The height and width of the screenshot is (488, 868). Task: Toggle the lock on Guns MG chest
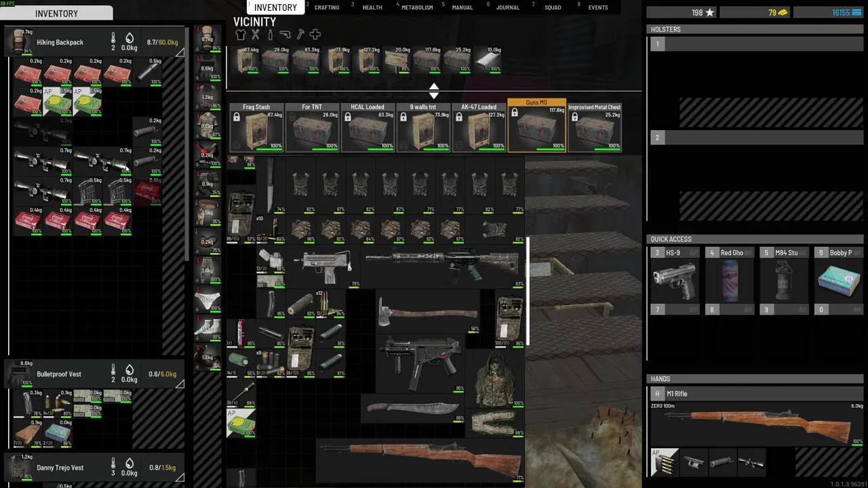tap(515, 113)
